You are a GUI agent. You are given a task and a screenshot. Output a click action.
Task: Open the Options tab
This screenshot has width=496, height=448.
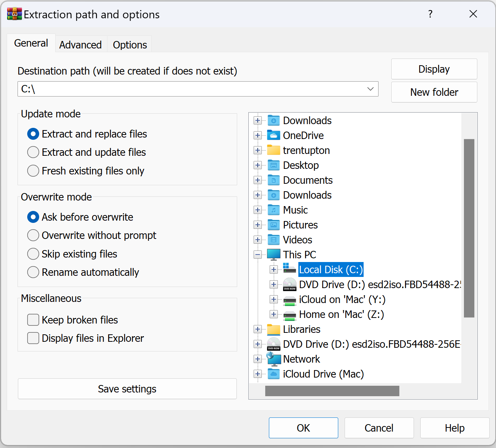click(x=130, y=45)
